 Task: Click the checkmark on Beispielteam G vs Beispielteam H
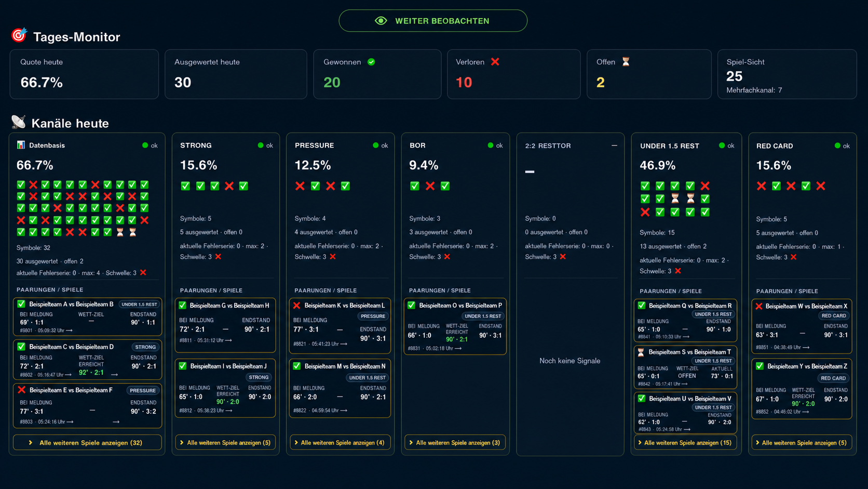click(x=183, y=306)
